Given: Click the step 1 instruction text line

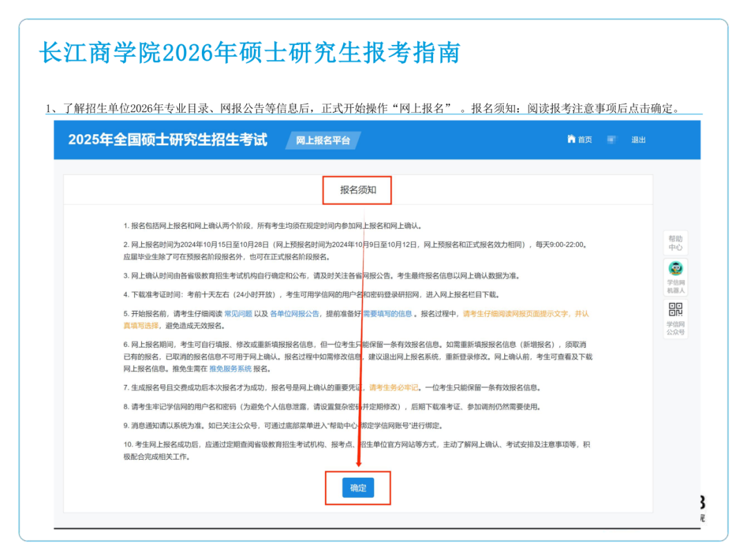Looking at the screenshot, I should pos(363,109).
